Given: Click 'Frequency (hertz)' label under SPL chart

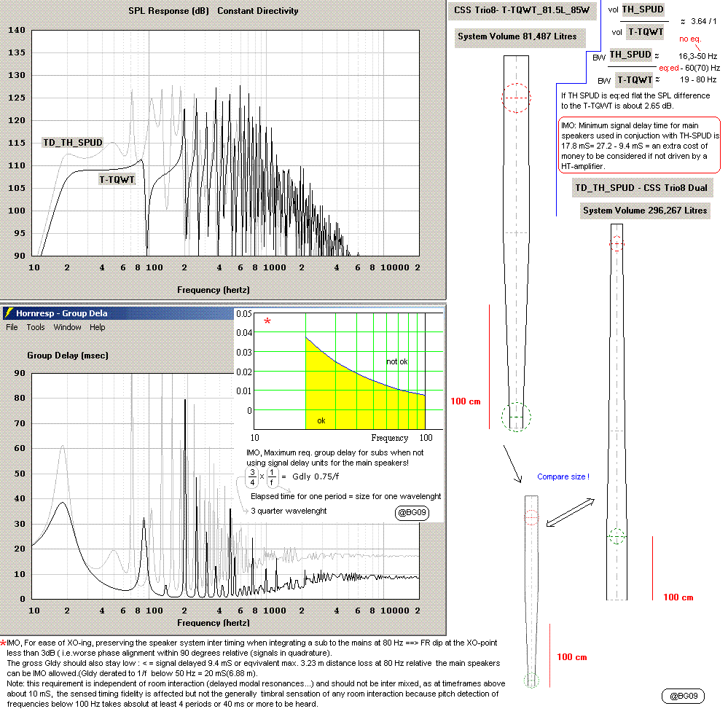Looking at the screenshot, I should (213, 290).
